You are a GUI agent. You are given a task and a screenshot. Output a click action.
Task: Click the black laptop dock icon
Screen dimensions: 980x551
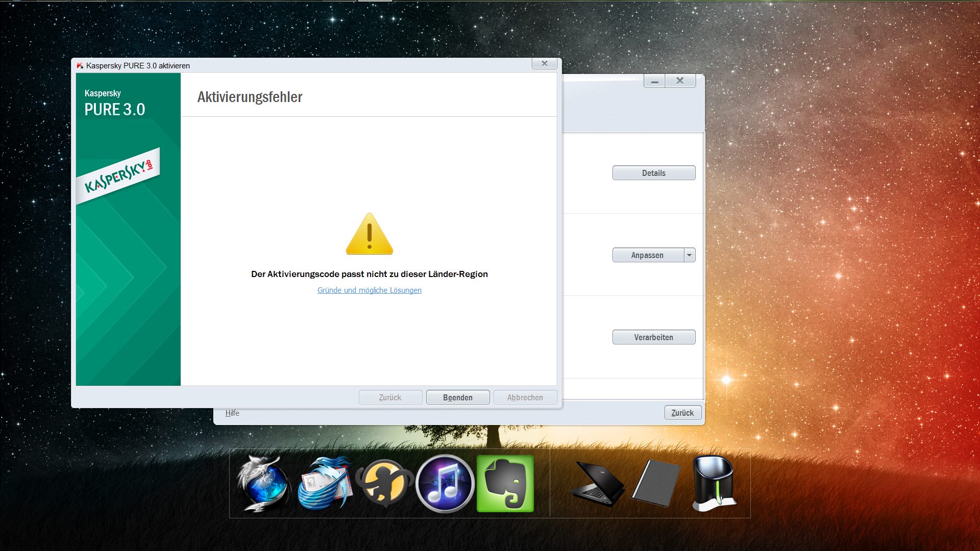click(596, 484)
